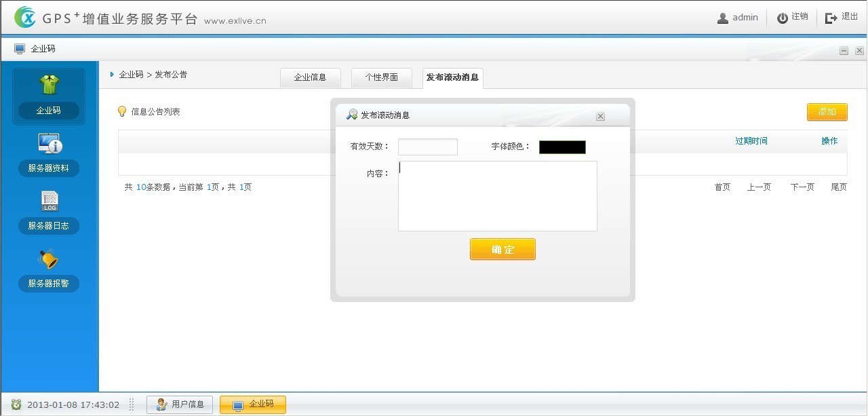Viewport: 868px width, 416px height.
Task: Switch to the 企业信息 tab
Action: (x=310, y=77)
